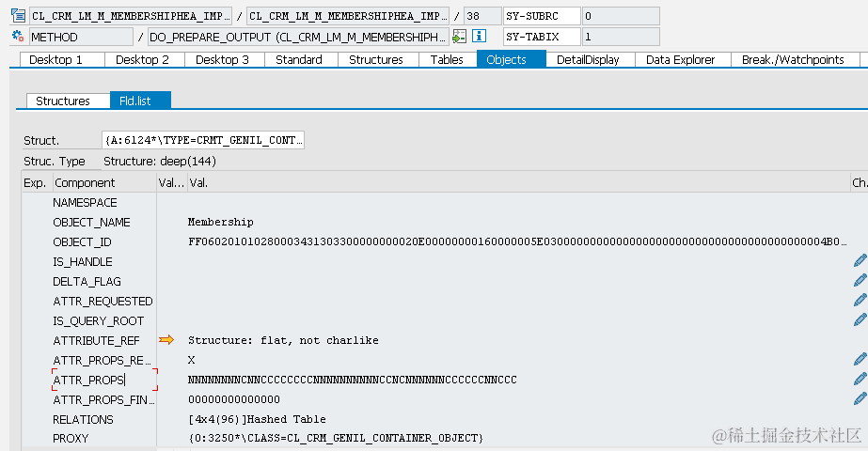Select the PROXY component
The image size is (868, 451).
point(71,438)
